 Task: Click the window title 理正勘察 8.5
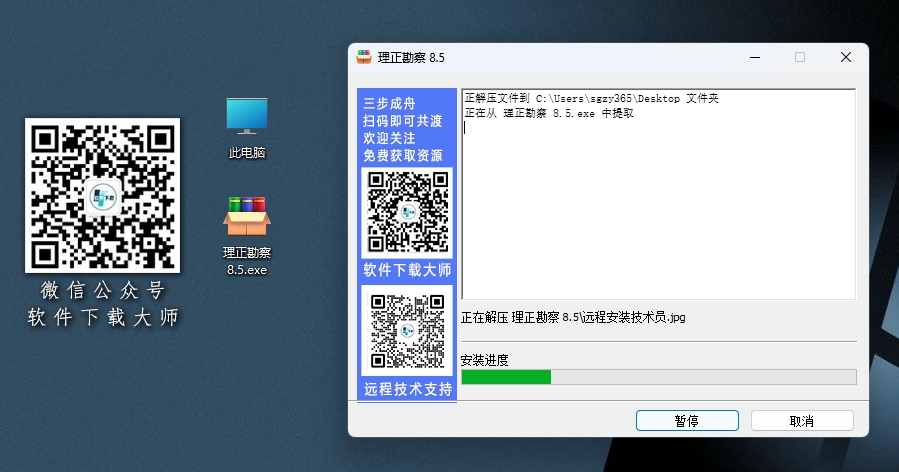pos(411,57)
